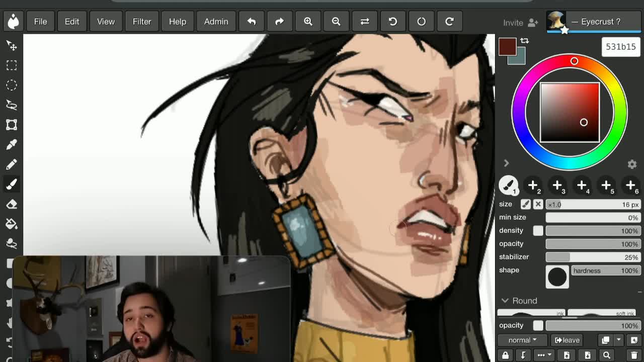The width and height of the screenshot is (644, 362).
Task: Add a brush to preset slot 2
Action: 533,186
